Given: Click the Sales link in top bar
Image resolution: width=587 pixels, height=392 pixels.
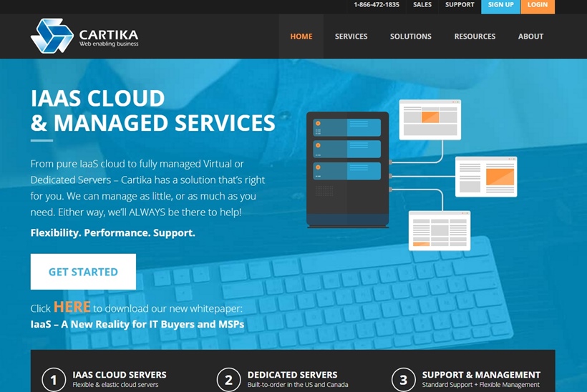Looking at the screenshot, I should pos(422,5).
